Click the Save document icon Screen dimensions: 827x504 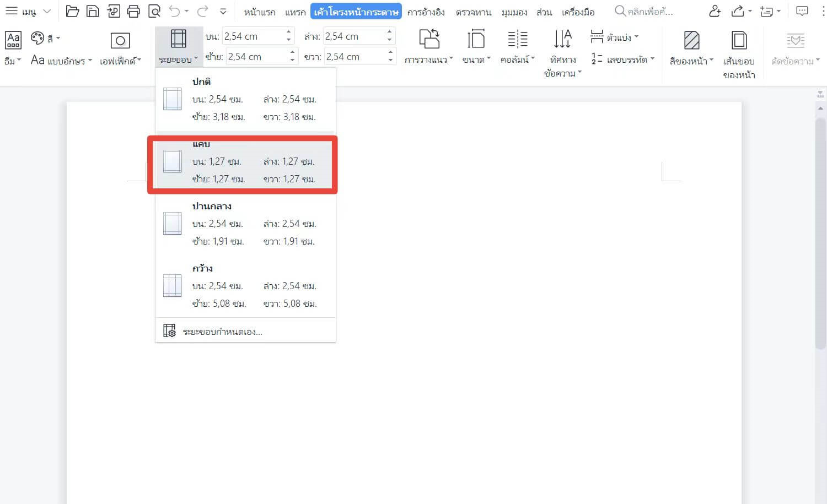pyautogui.click(x=93, y=11)
